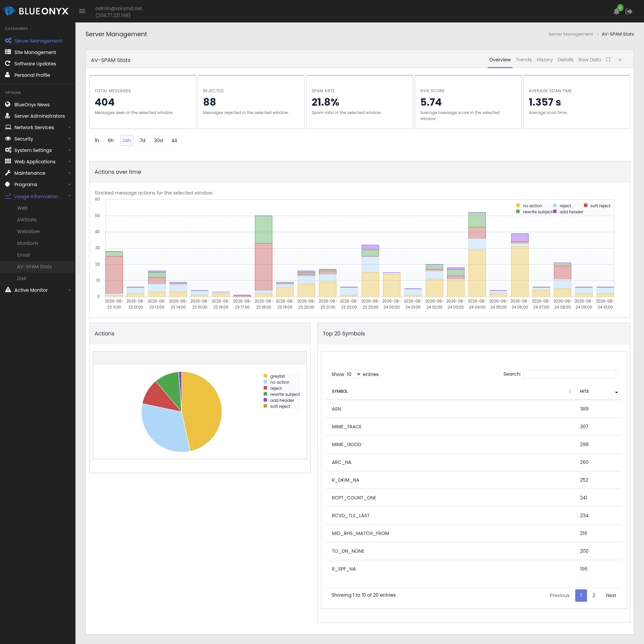This screenshot has height=644, width=644.
Task: Click the symbols Search input field
Action: pyautogui.click(x=570, y=374)
